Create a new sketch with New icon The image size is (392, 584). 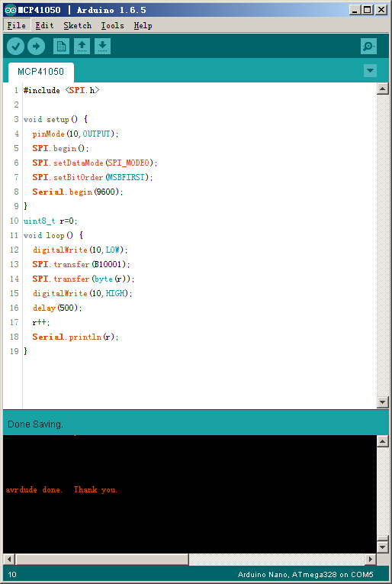click(x=61, y=47)
